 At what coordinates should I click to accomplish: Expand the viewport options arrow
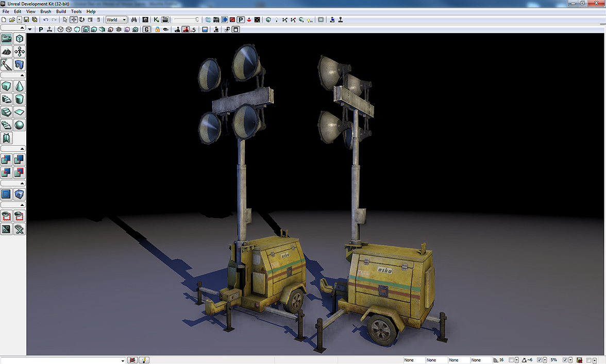pos(30,29)
